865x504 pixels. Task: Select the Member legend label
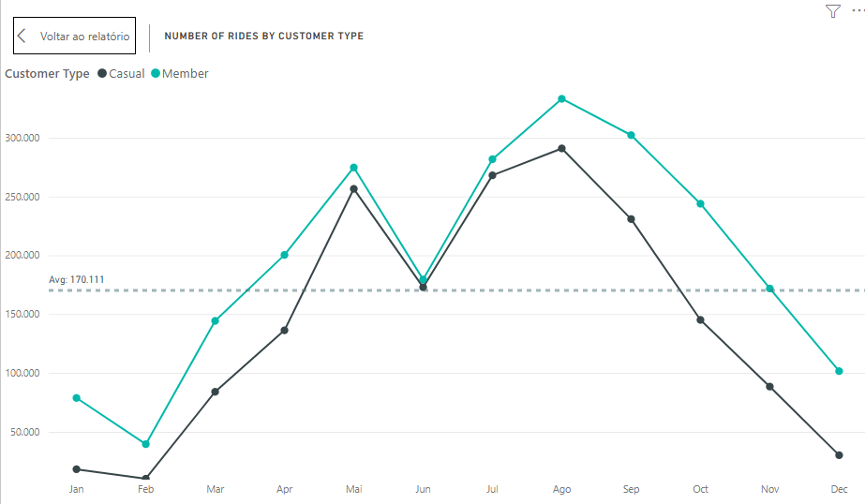coord(186,74)
